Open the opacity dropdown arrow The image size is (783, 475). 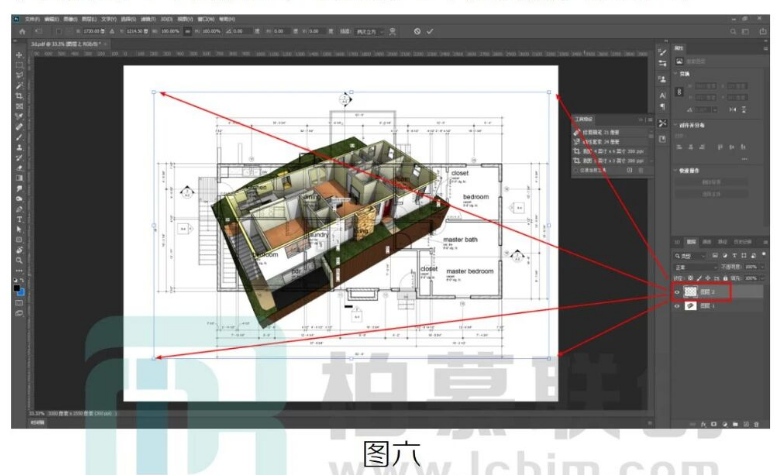pos(762,267)
